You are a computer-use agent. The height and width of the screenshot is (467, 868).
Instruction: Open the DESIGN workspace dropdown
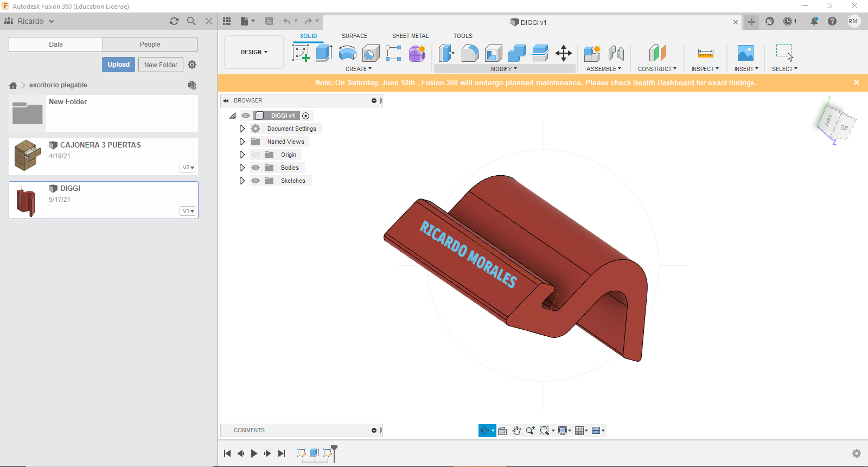tap(254, 52)
